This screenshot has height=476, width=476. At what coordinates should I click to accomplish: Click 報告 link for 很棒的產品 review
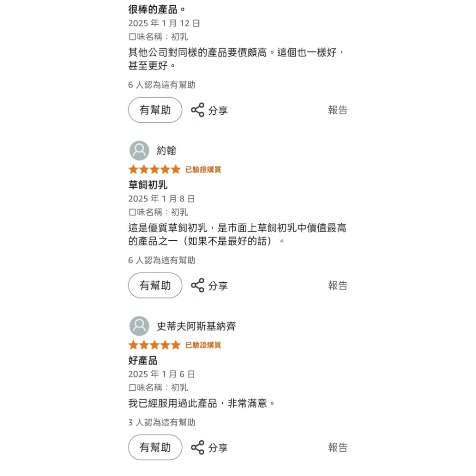point(338,110)
